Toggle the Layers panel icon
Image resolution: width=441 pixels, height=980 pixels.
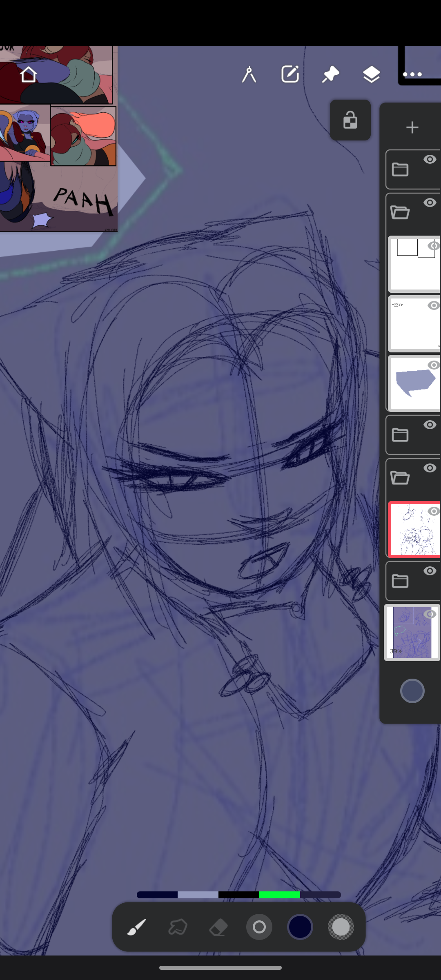(x=371, y=75)
